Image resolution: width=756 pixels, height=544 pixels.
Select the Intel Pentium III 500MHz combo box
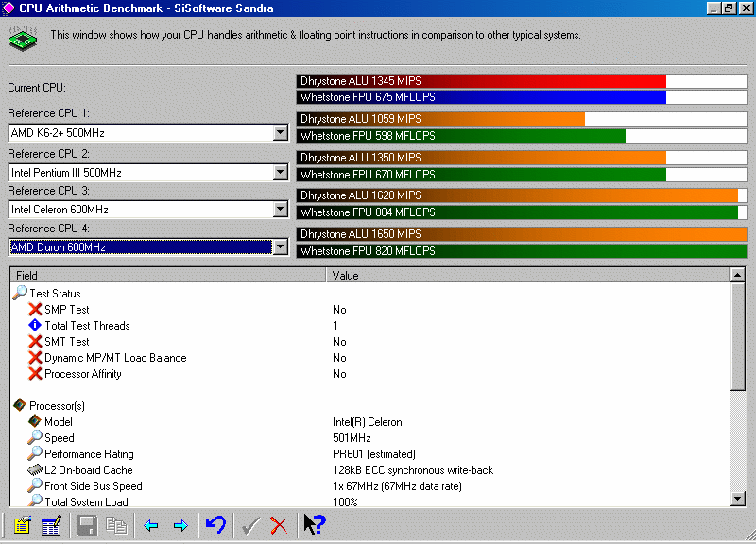coord(148,173)
